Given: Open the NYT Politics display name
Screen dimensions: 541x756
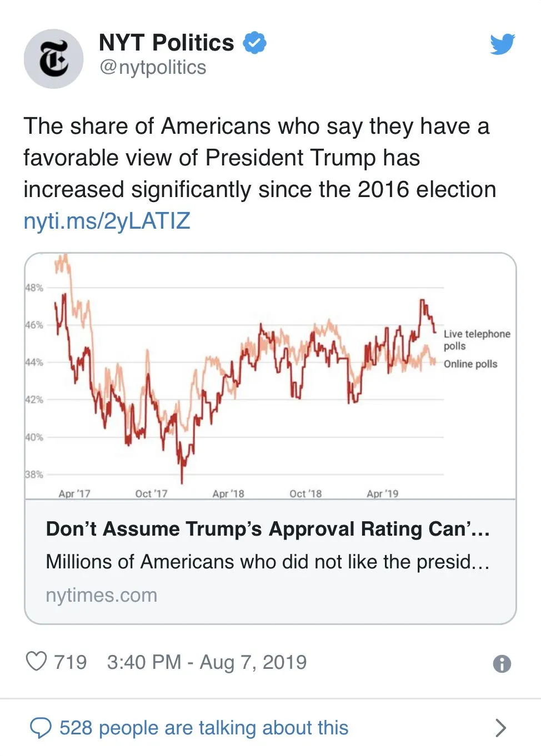Looking at the screenshot, I should tap(166, 43).
